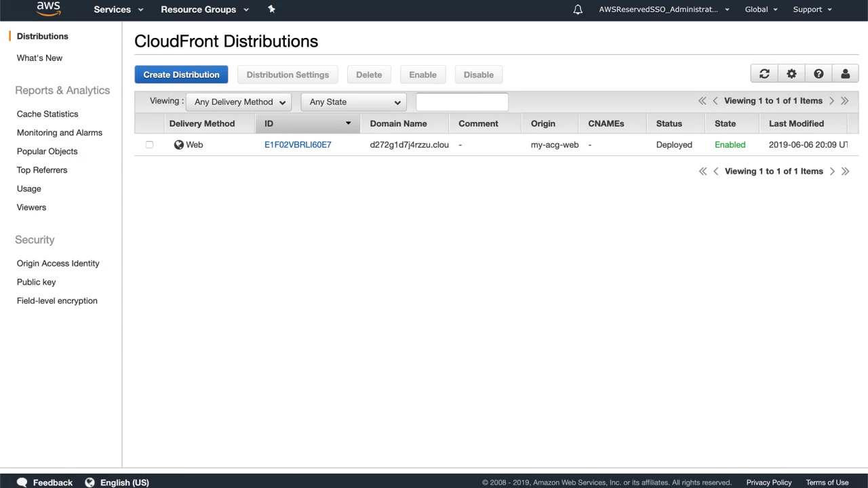
Task: Click the language globe icon
Action: click(x=90, y=483)
